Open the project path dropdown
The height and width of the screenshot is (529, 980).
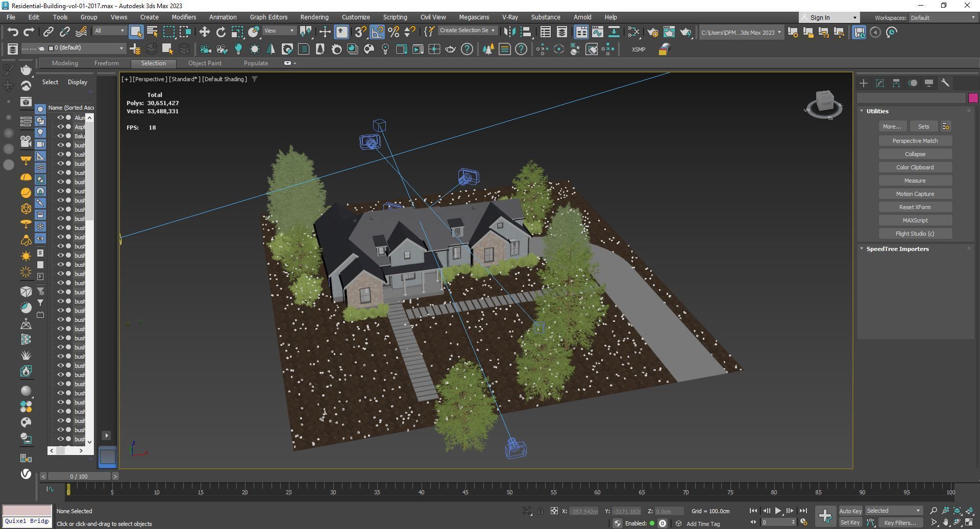(x=741, y=33)
